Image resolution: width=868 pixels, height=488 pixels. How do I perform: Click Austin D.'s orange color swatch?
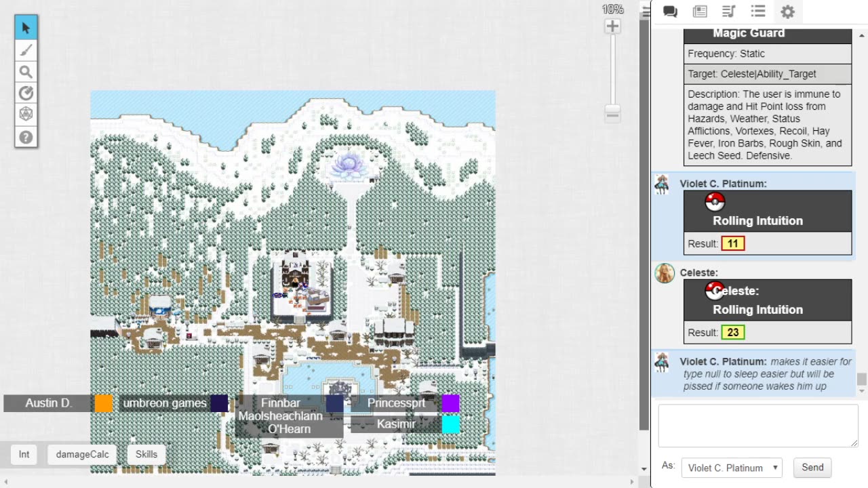pyautogui.click(x=104, y=403)
